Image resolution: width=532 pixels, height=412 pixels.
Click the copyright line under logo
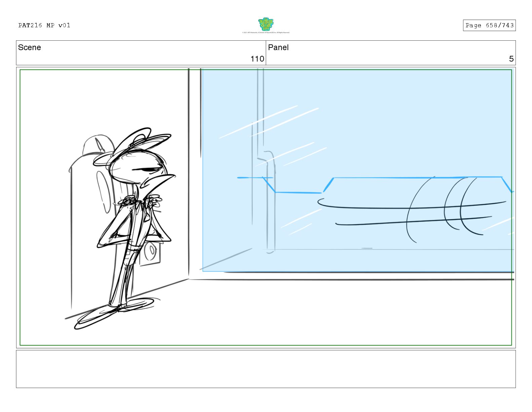click(x=266, y=33)
